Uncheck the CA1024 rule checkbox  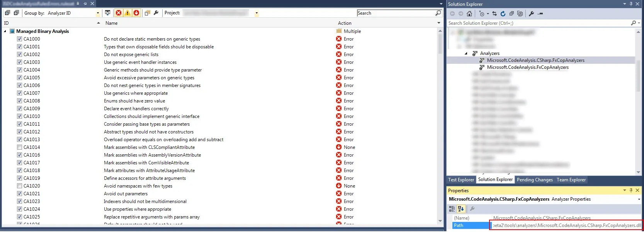pos(19,209)
